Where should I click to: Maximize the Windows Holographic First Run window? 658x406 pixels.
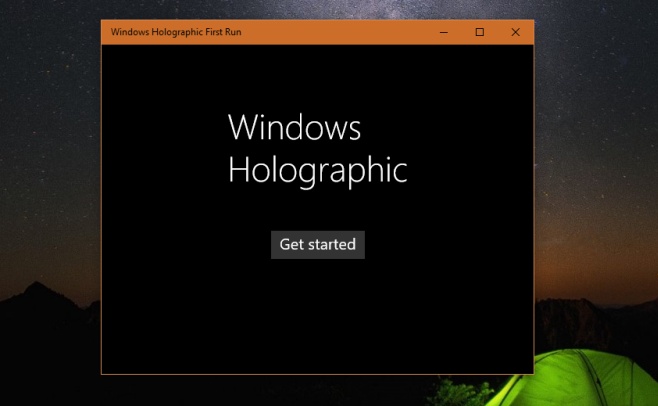pos(480,32)
